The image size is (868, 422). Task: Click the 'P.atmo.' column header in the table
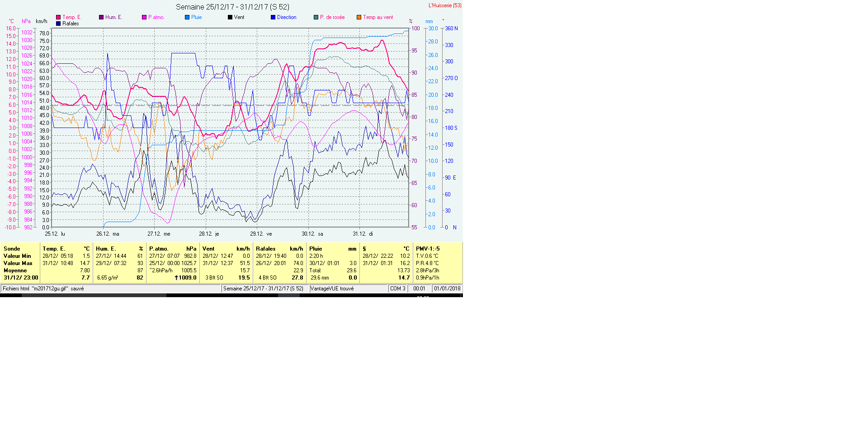coord(159,249)
